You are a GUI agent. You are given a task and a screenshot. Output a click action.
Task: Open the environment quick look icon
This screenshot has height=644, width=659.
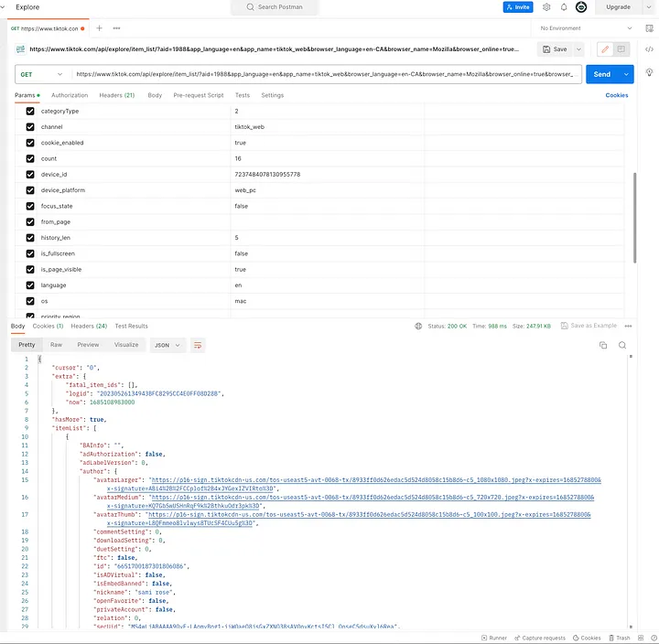649,28
